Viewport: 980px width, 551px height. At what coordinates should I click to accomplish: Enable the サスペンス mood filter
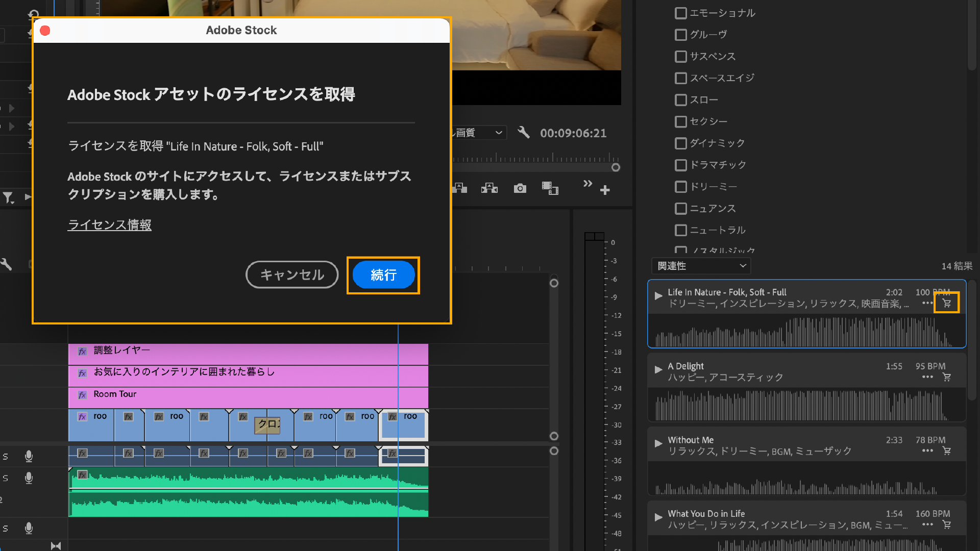coord(680,57)
